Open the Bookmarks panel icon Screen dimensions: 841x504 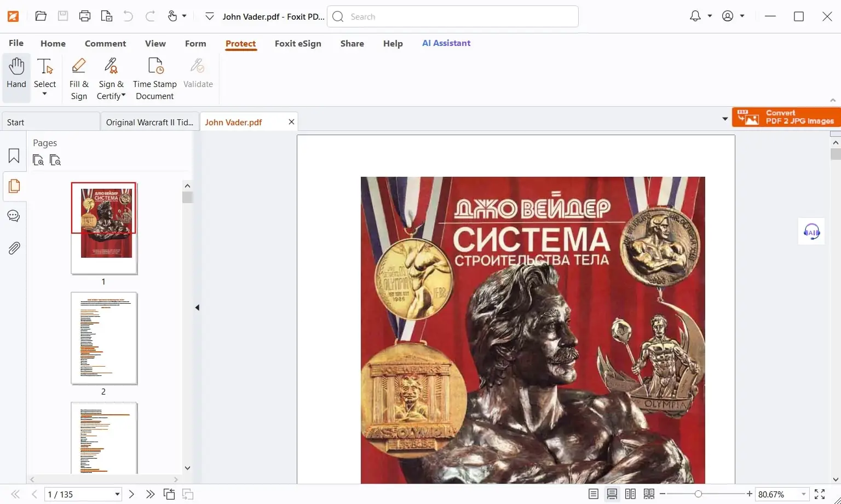pyautogui.click(x=14, y=156)
